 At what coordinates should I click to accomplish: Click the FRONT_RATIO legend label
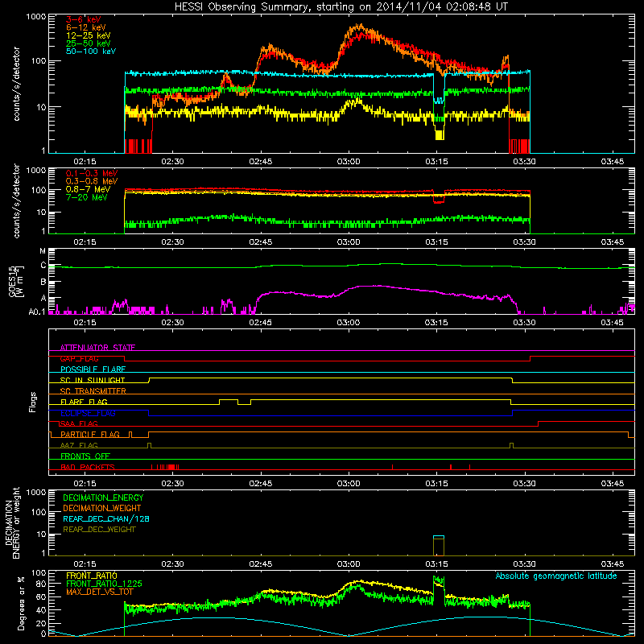pos(92,576)
